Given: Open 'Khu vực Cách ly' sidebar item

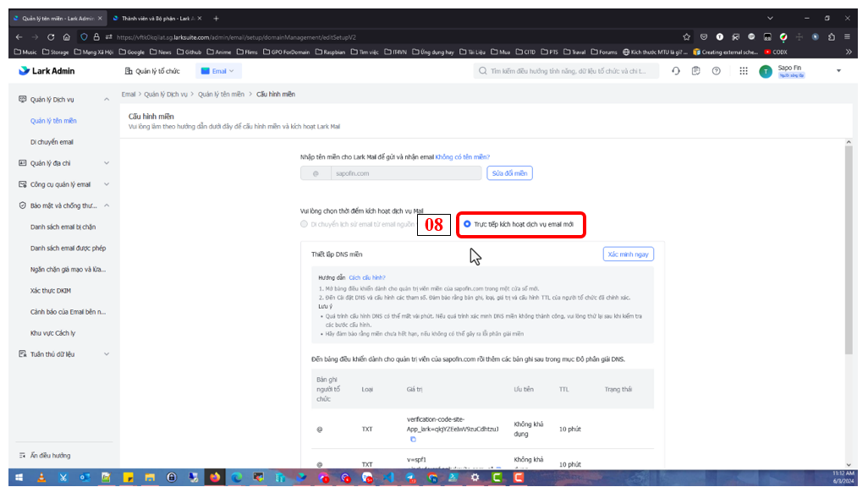Looking at the screenshot, I should pyautogui.click(x=52, y=333).
